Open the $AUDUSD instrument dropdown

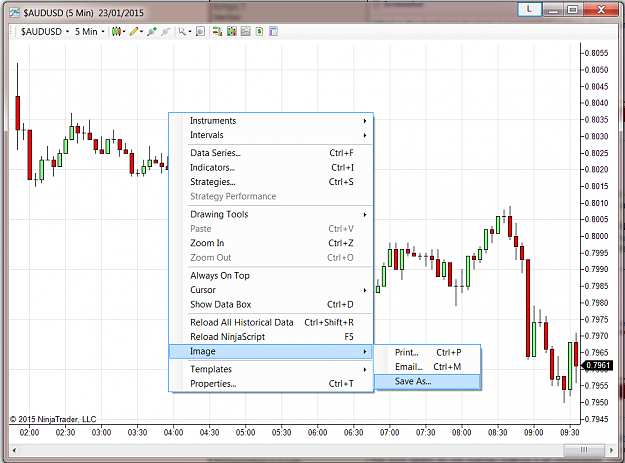(45, 31)
